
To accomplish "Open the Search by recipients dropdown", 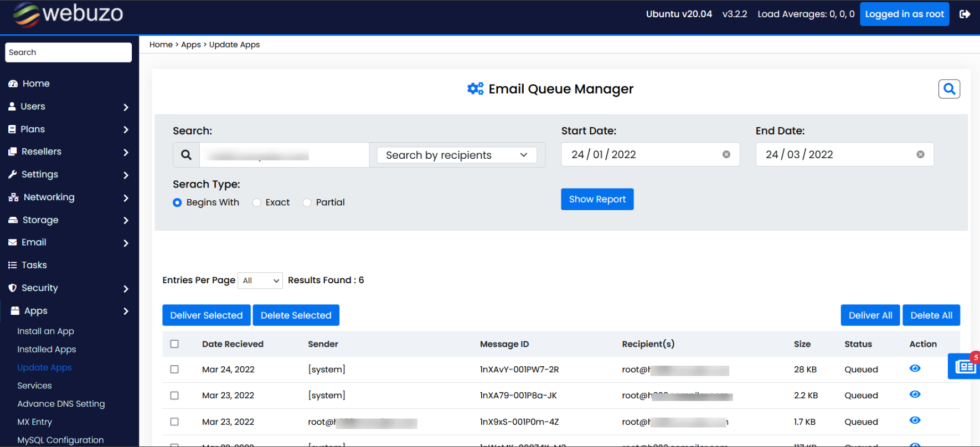I will click(x=457, y=155).
